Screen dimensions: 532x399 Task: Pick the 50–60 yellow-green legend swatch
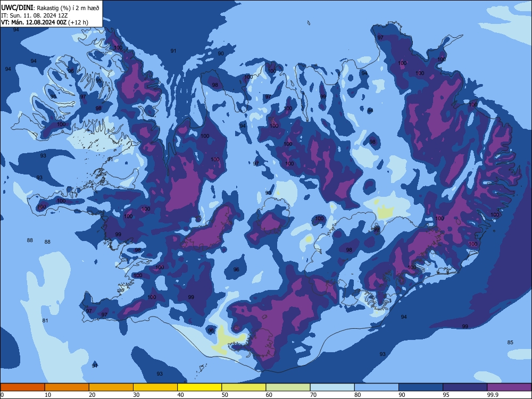pyautogui.click(x=244, y=387)
